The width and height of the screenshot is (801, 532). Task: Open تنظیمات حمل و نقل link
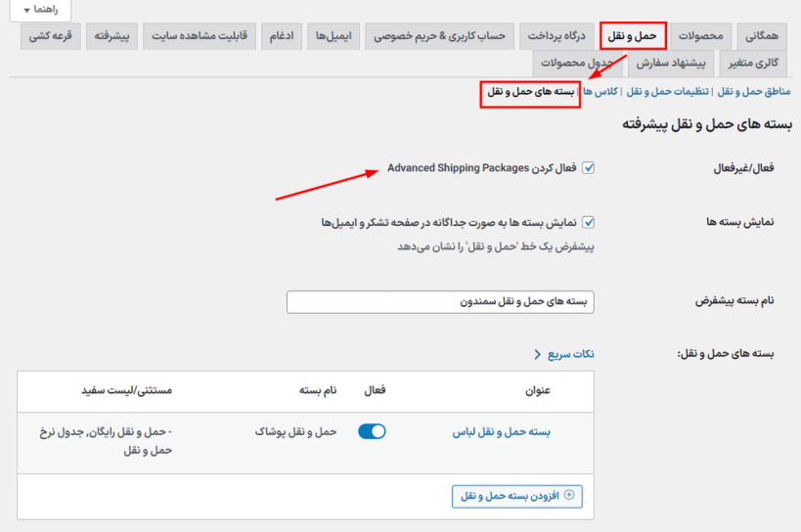(x=667, y=91)
